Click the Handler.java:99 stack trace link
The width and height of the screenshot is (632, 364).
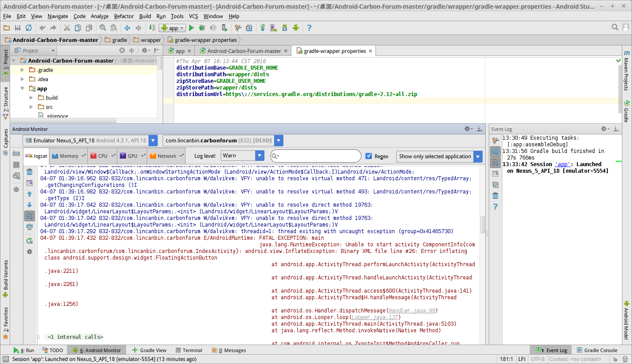(412, 311)
